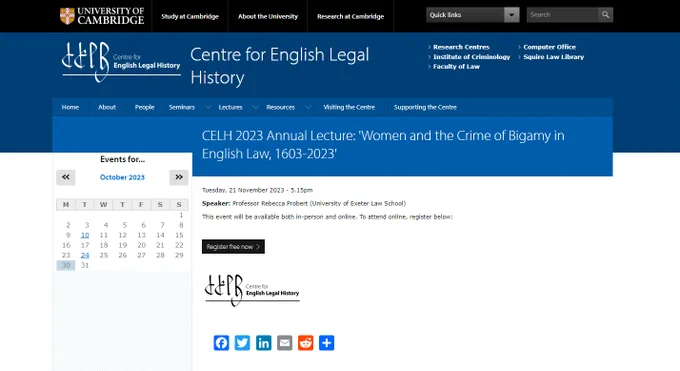Open the Faculty of Law link
680x371 pixels.
point(456,66)
